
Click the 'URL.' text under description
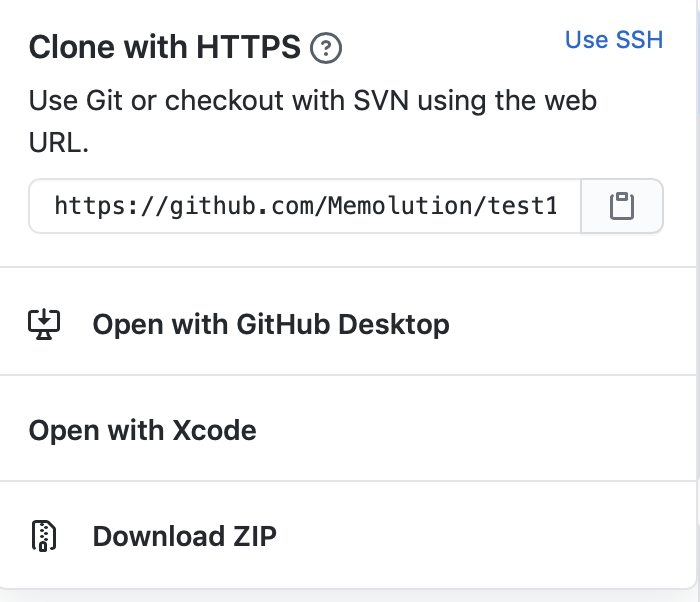point(58,143)
